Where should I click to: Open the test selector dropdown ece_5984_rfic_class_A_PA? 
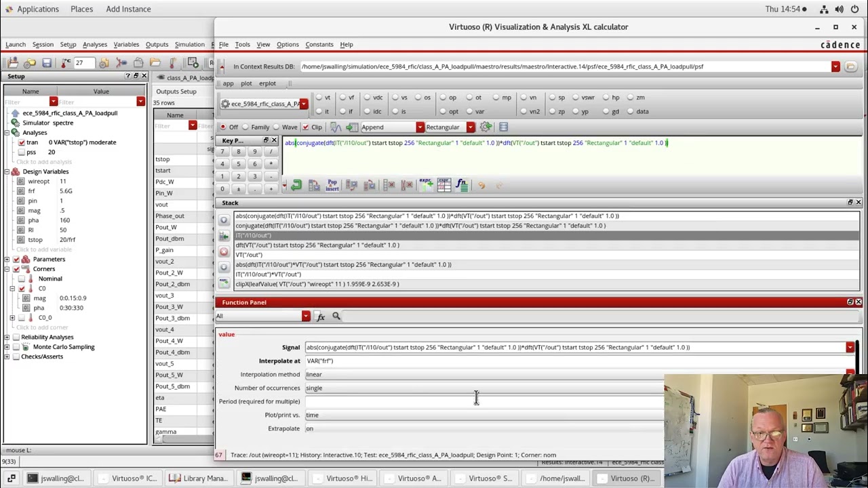coord(304,104)
